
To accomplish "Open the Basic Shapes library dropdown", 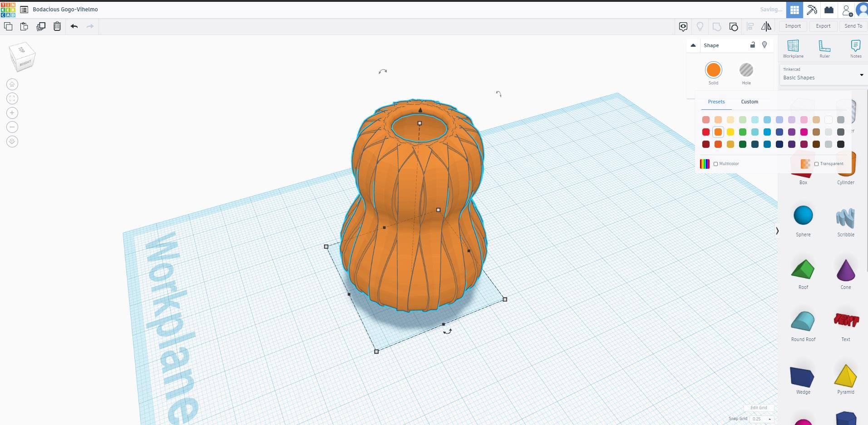I will tap(823, 74).
